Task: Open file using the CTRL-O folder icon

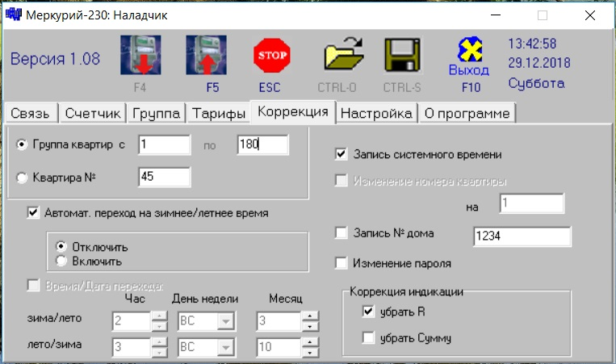Action: click(x=343, y=55)
